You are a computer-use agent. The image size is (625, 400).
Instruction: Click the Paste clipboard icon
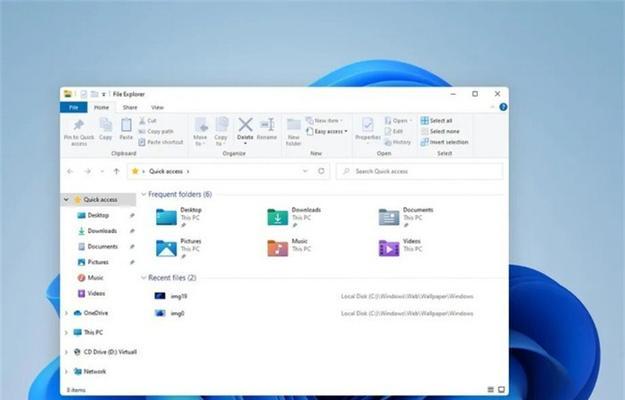[x=126, y=125]
